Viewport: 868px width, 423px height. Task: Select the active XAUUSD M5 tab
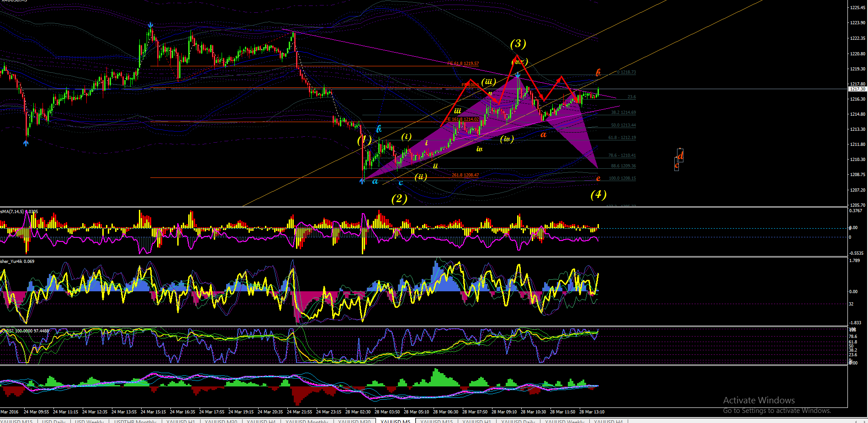tap(395, 421)
